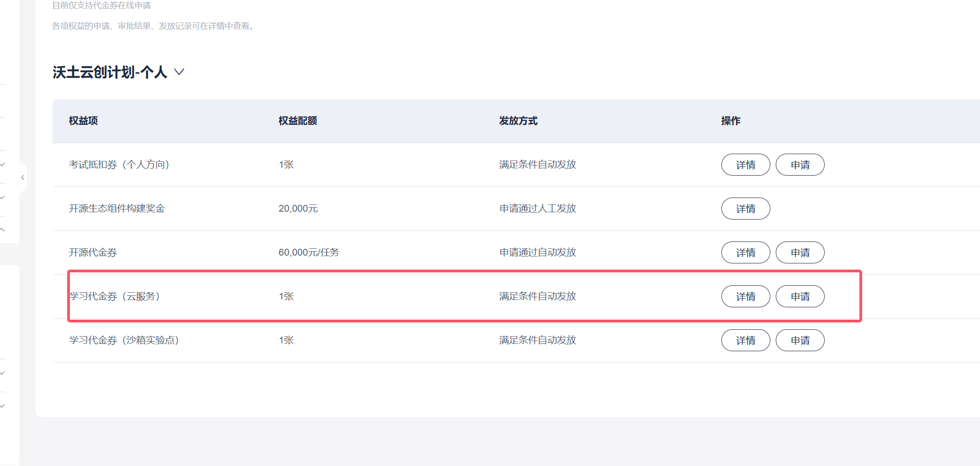
Task: Open 详情 for 考试抵扣券（个人方向）
Action: [x=745, y=165]
